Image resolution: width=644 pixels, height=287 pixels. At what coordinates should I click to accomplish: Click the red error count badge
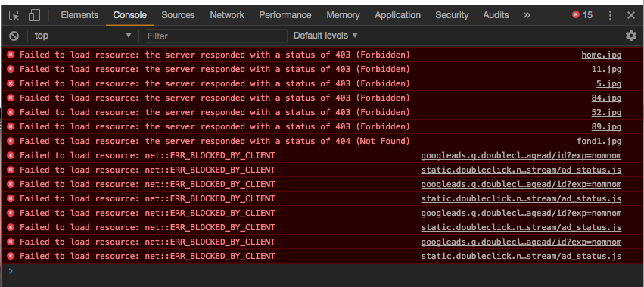tap(583, 15)
